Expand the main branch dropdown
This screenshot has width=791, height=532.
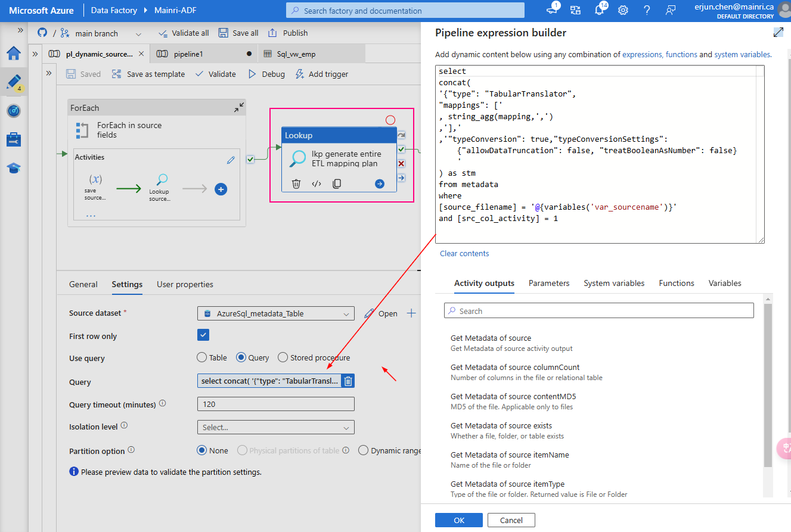pos(138,33)
